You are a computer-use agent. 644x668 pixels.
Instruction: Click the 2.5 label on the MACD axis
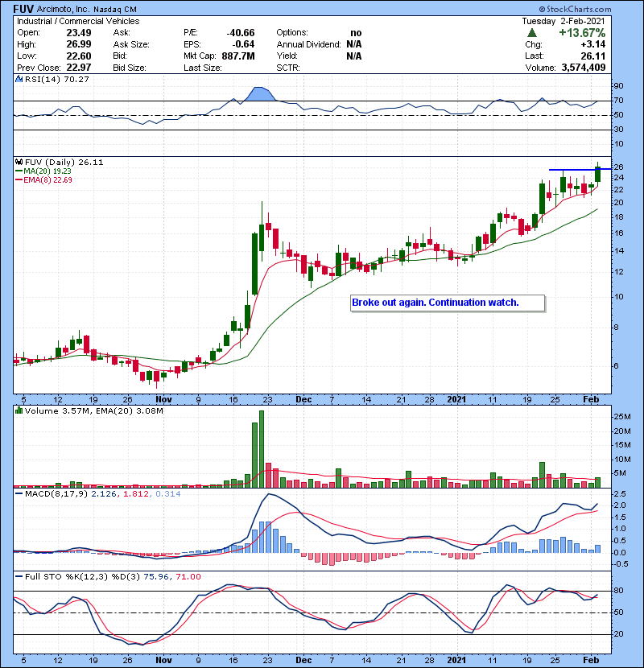[619, 494]
